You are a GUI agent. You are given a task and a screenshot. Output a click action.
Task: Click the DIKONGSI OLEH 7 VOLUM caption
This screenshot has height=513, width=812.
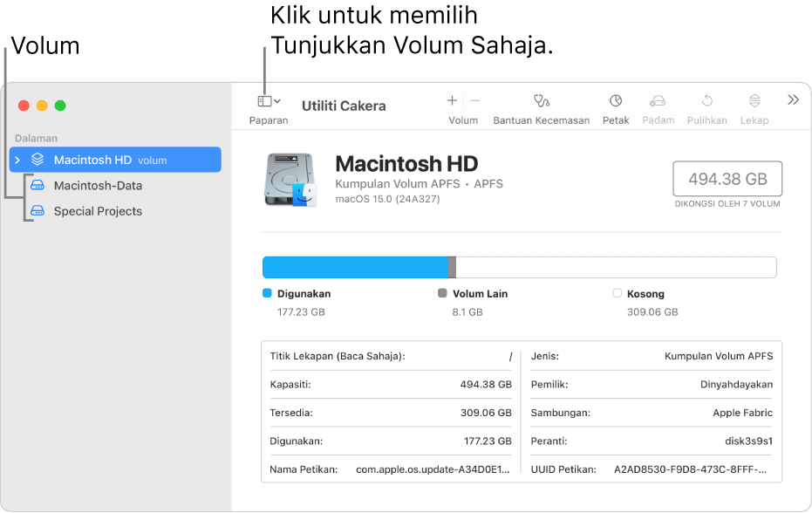pyautogui.click(x=727, y=204)
